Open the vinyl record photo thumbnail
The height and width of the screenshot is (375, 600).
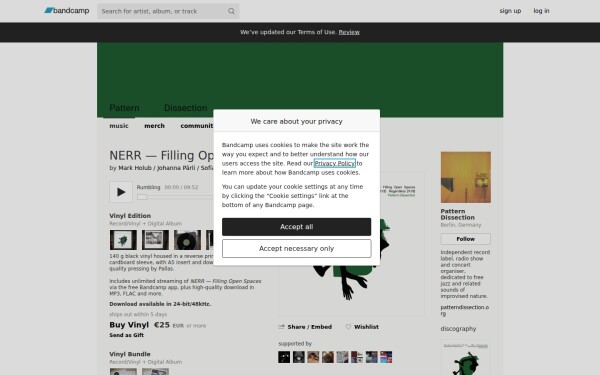[187, 240]
